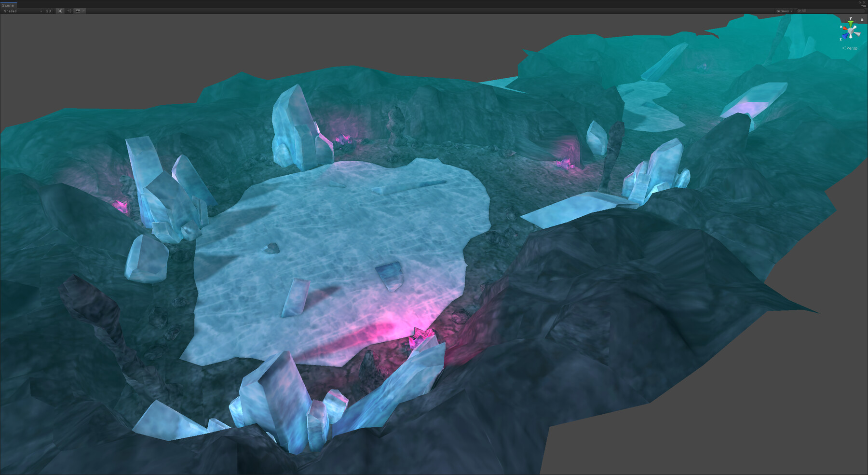Toggle scene effects using the image icon
868x475 pixels.
coord(78,11)
